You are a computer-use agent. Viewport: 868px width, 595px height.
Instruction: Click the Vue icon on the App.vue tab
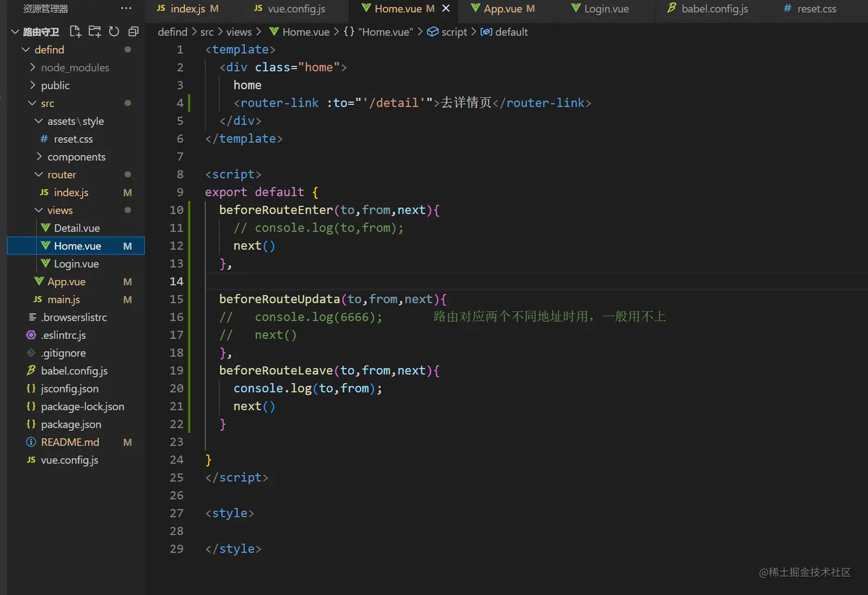475,8
